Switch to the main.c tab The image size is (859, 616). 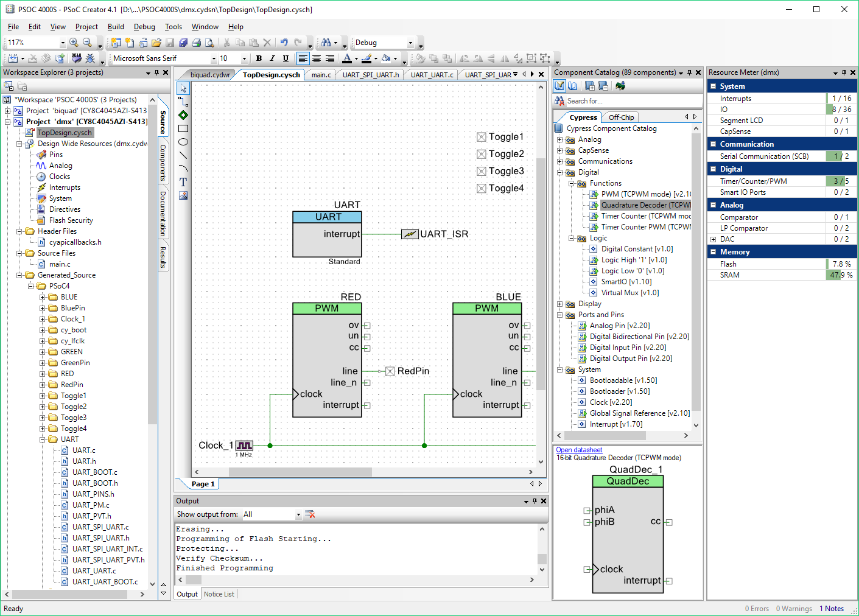click(x=321, y=75)
